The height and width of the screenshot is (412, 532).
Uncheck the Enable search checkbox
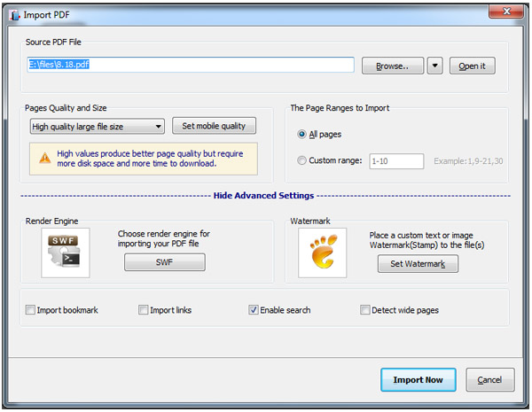[253, 310]
